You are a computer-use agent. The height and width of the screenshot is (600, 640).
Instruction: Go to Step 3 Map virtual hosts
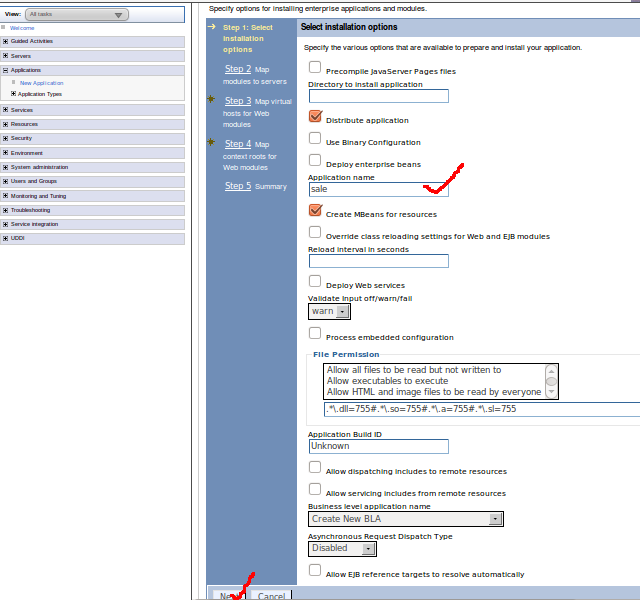point(238,101)
